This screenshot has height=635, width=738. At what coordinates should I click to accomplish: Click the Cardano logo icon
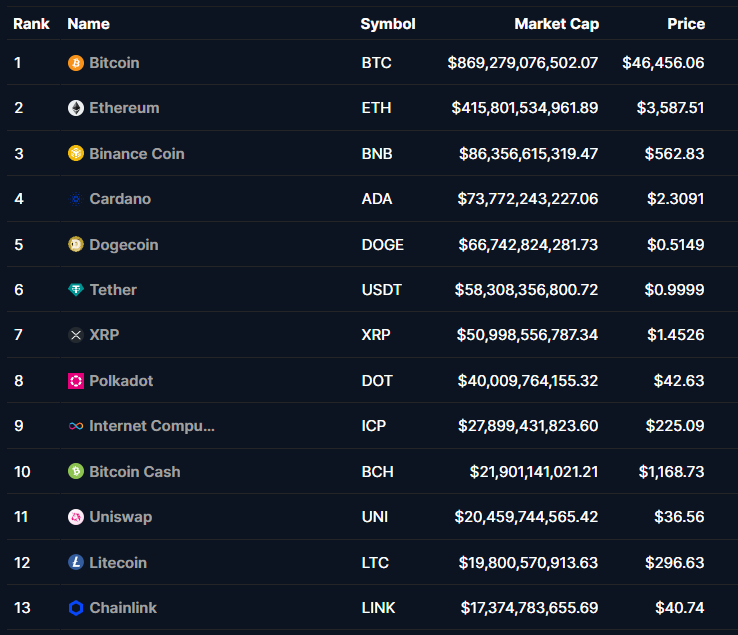76,199
